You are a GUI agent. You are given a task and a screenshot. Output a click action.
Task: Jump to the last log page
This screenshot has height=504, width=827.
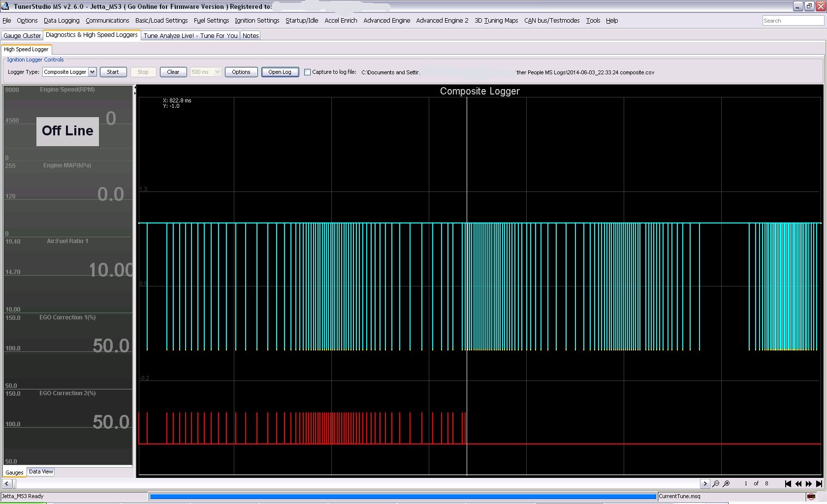(819, 484)
